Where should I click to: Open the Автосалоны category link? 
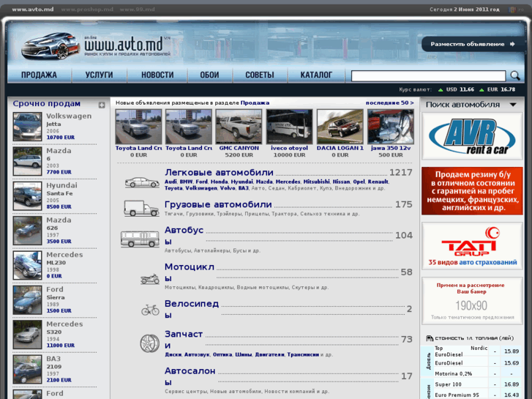coord(190,376)
